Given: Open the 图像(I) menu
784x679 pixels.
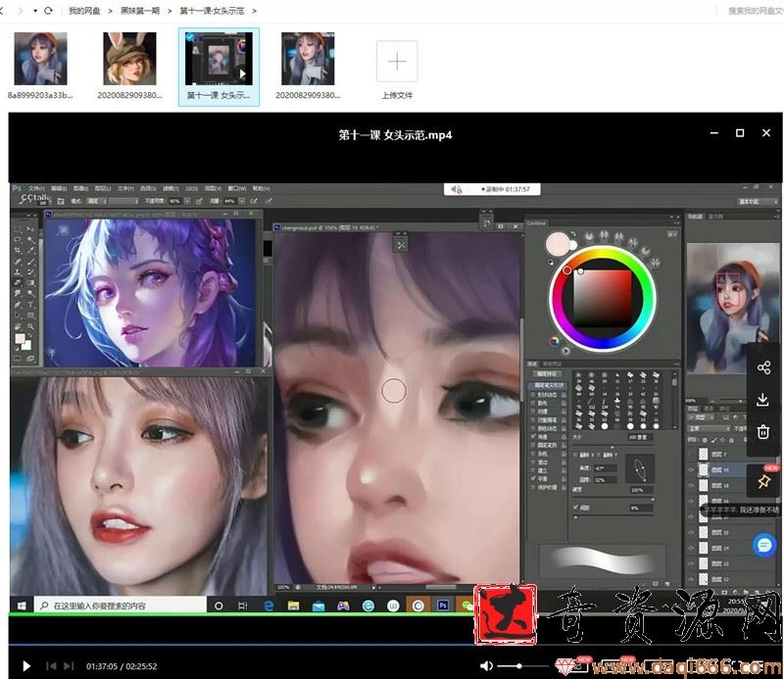Looking at the screenshot, I should coord(80,188).
